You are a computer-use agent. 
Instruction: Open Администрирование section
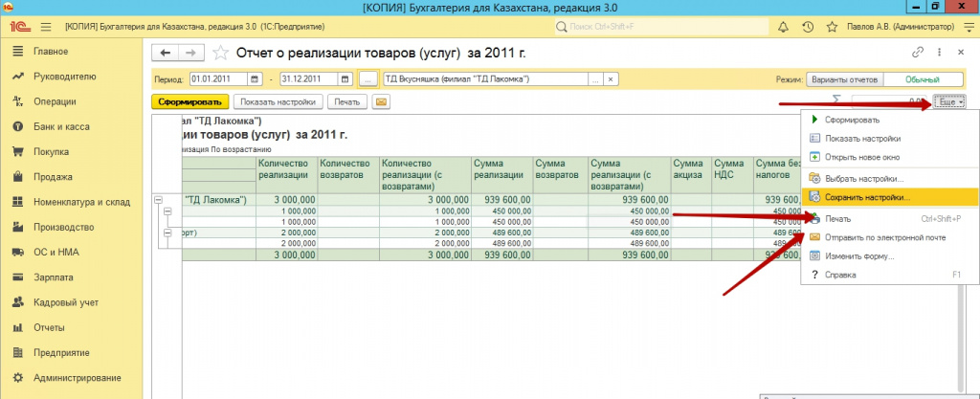[x=71, y=378]
